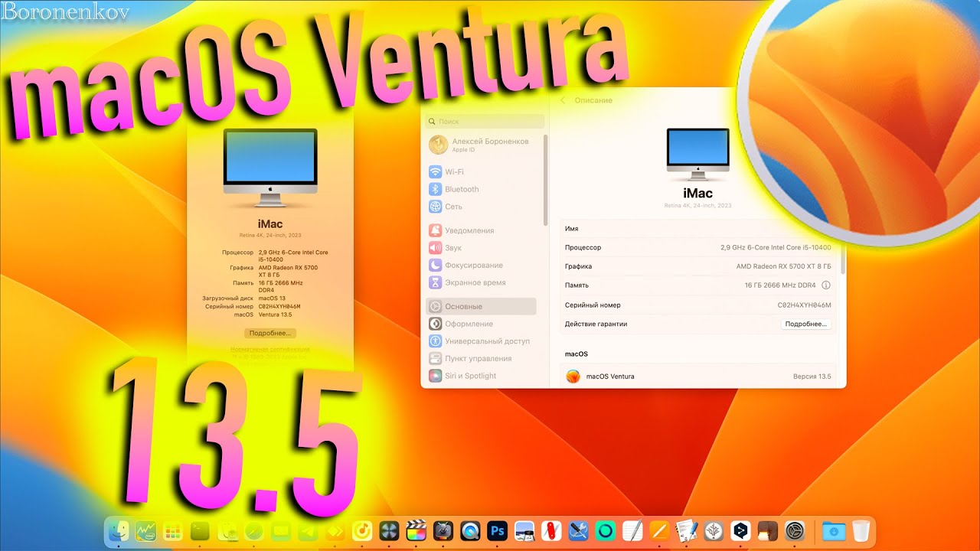
Task: Open Telegram from the Dock
Action: coord(308,530)
